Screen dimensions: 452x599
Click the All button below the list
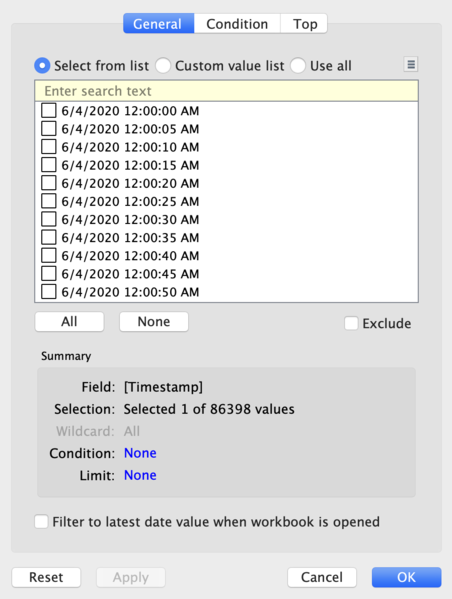69,322
